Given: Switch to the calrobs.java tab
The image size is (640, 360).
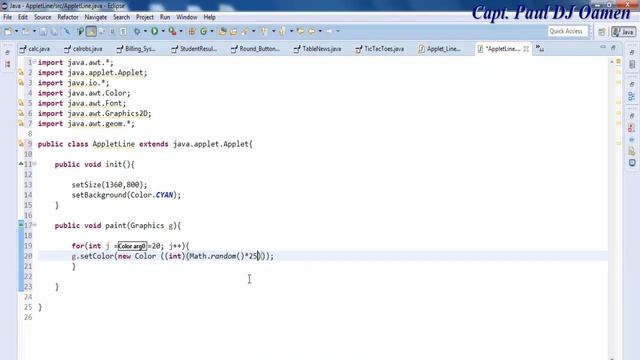Looking at the screenshot, I should click(x=83, y=49).
